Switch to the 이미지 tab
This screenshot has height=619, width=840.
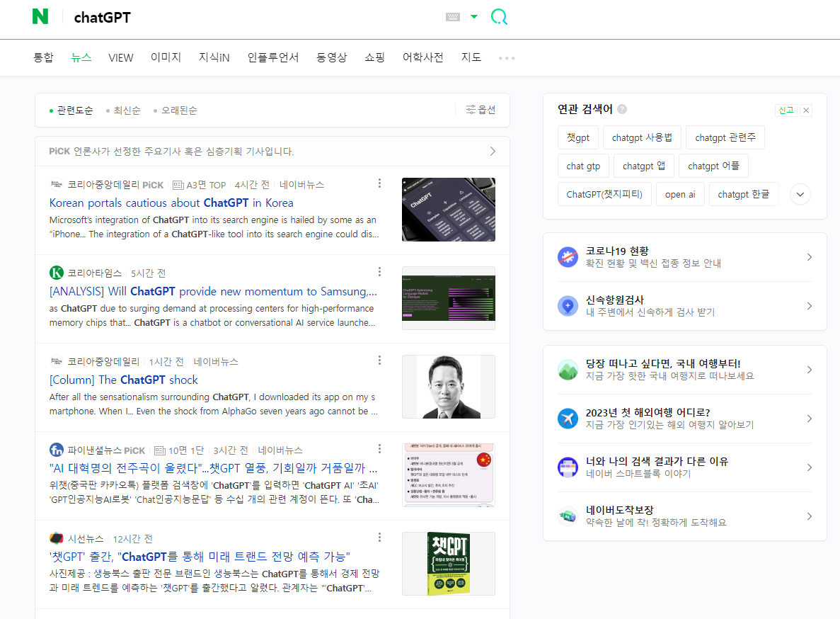(166, 57)
